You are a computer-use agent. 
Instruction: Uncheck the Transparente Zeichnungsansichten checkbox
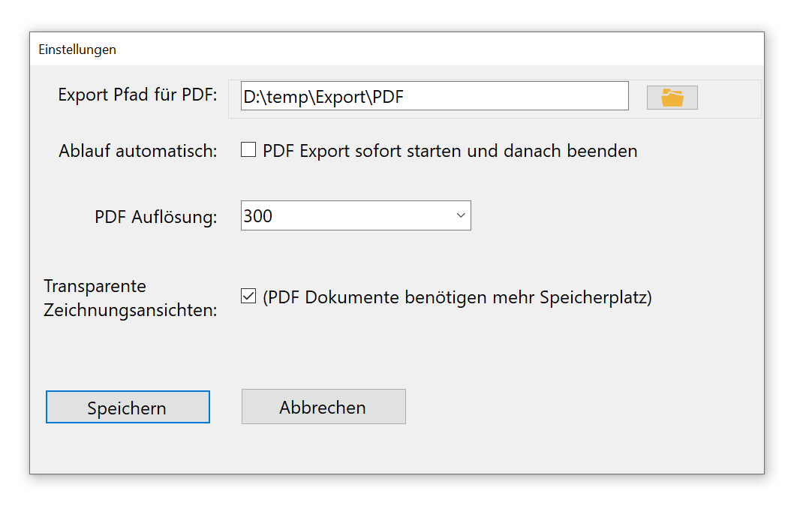(248, 297)
